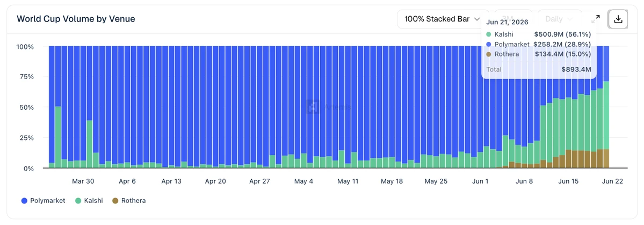This screenshot has width=644, height=225.
Task: Click the May 4 x-axis label
Action: pos(303,181)
